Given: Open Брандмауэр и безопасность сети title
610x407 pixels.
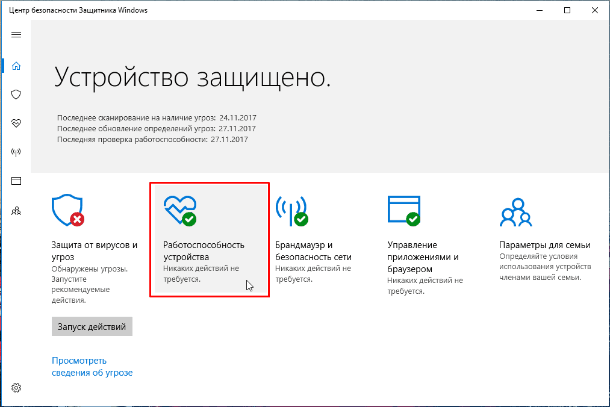Looking at the screenshot, I should pos(313,251).
